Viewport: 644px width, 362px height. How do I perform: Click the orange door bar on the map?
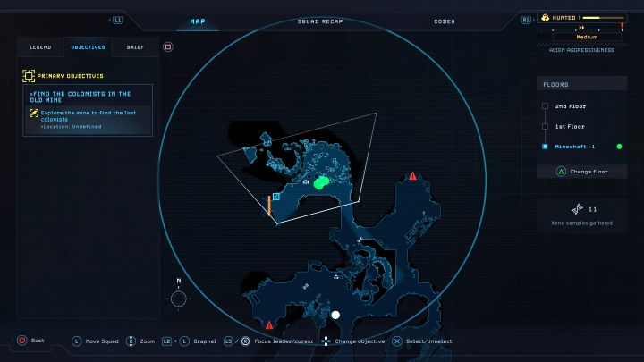269,206
